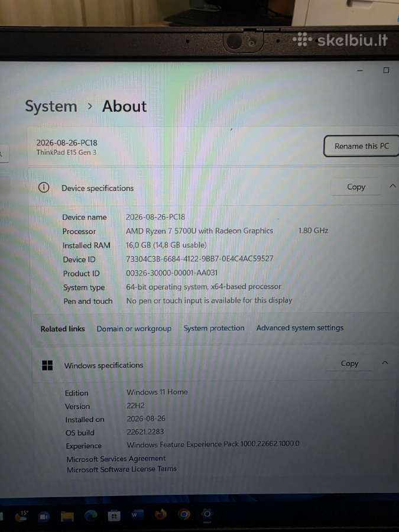Click Rename this PC button
The height and width of the screenshot is (532, 399).
click(x=361, y=146)
